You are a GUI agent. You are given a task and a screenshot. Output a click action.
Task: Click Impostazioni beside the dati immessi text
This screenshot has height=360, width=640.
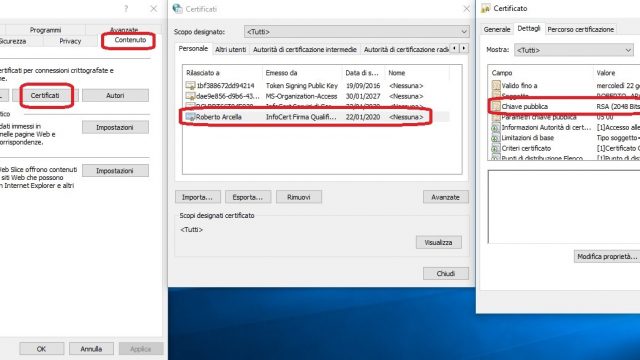[115, 127]
